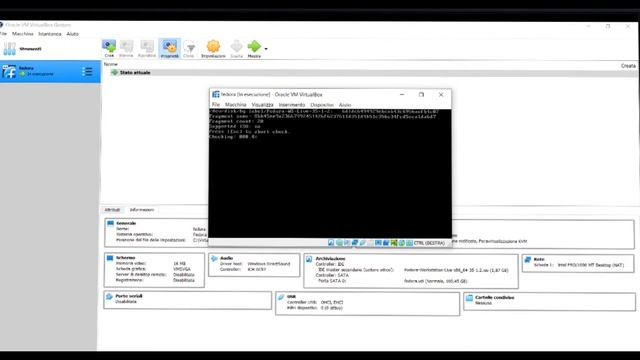Open the Porte seriali section header
Image resolution: width=640 pixels, height=360 pixels.
(129, 296)
